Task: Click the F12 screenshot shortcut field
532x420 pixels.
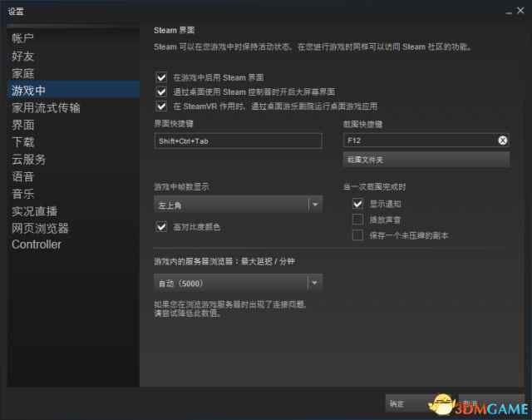Action: click(x=416, y=141)
